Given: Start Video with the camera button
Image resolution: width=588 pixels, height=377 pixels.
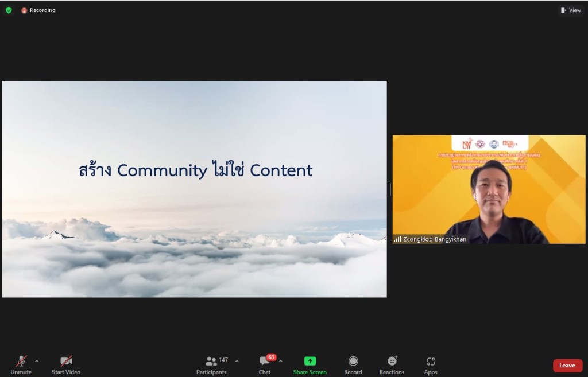Looking at the screenshot, I should pos(66,364).
